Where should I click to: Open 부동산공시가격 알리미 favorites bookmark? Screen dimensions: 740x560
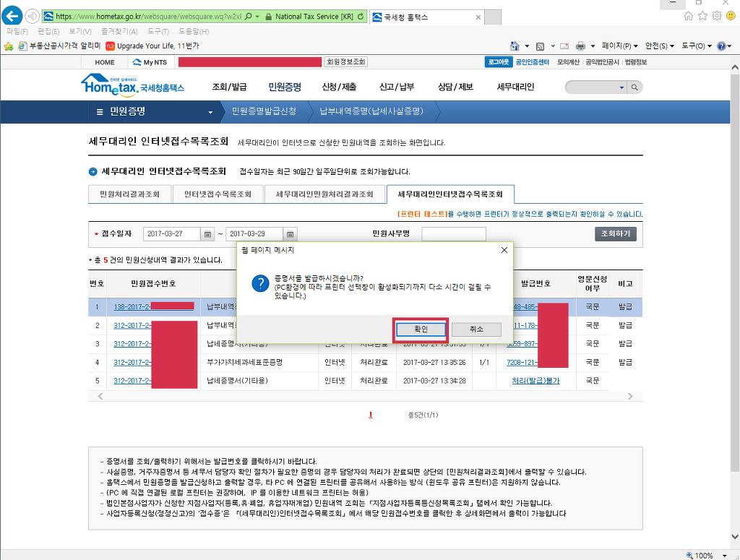[x=60, y=46]
